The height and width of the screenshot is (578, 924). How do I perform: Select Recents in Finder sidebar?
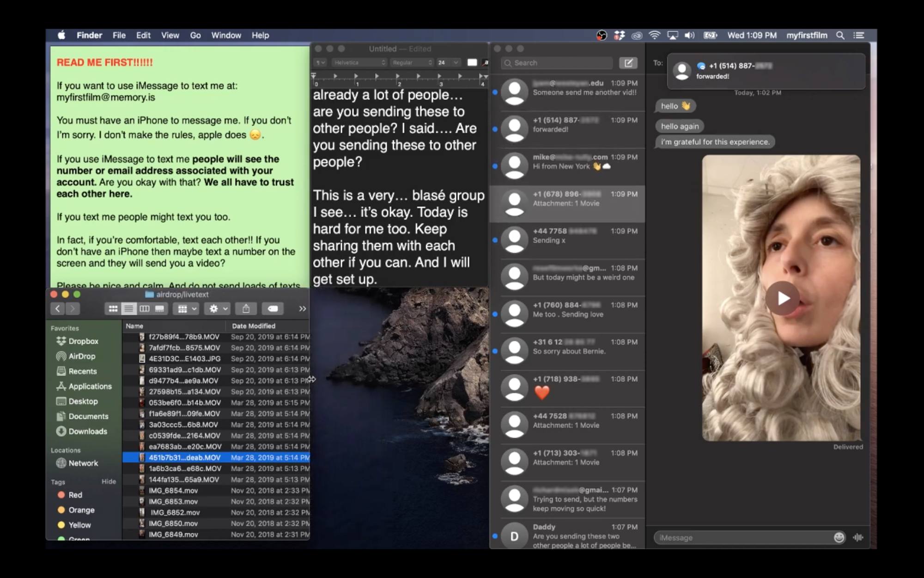tap(76, 371)
